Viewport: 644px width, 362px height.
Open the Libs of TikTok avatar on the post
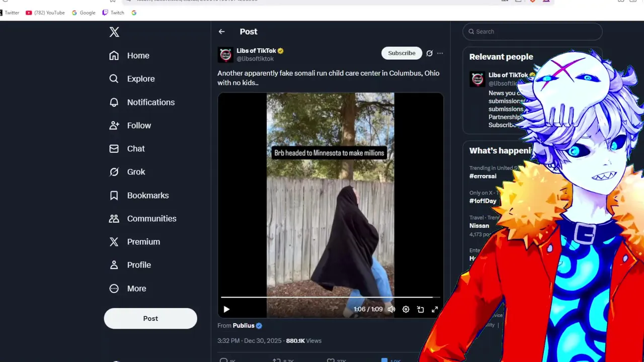pos(225,55)
